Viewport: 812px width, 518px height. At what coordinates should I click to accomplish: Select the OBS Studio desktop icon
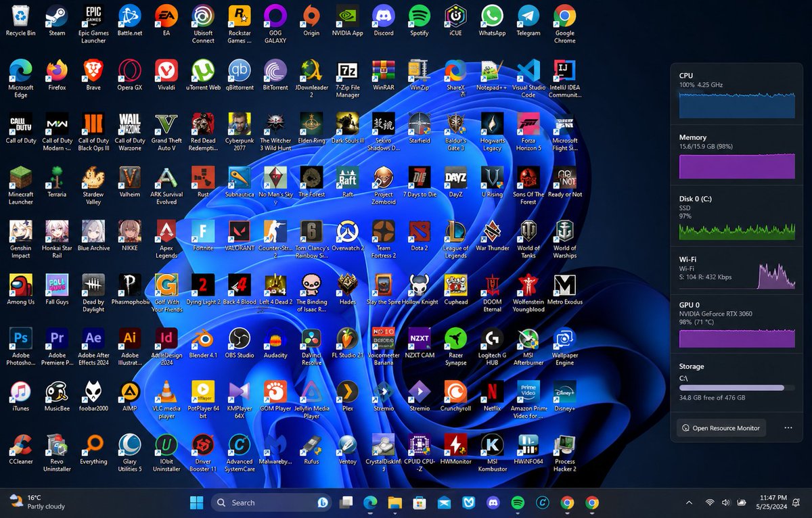point(239,342)
